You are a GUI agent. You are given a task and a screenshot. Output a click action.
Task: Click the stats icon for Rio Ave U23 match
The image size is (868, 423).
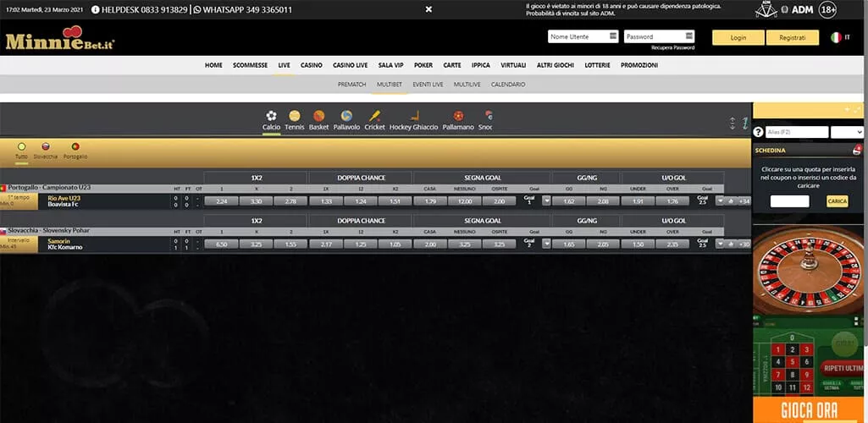click(731, 201)
